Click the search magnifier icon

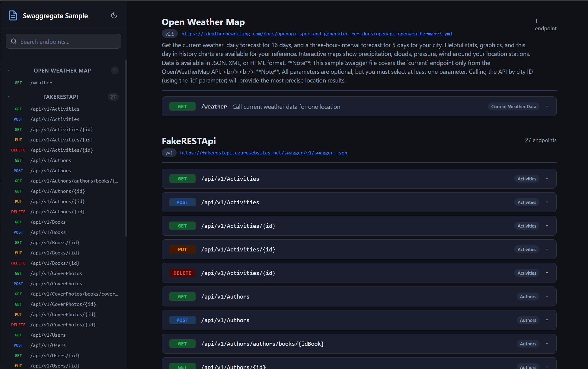14,41
